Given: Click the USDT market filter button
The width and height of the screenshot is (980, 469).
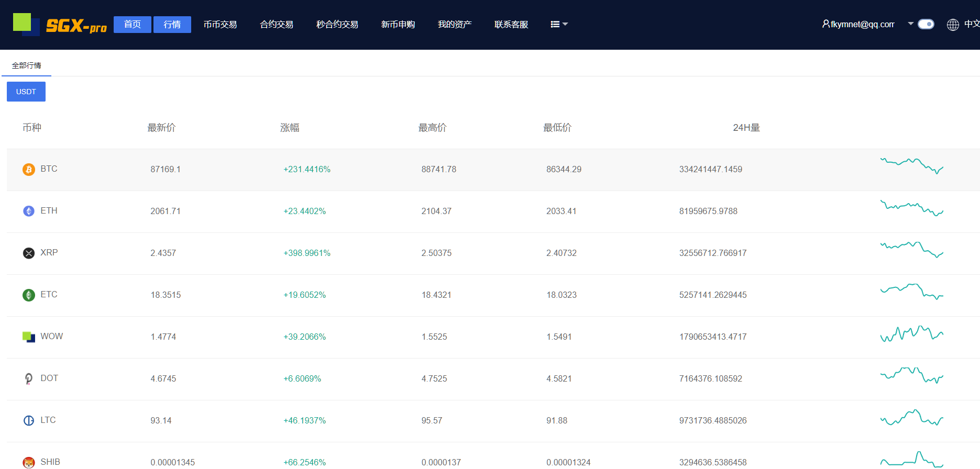Looking at the screenshot, I should pyautogui.click(x=26, y=92).
